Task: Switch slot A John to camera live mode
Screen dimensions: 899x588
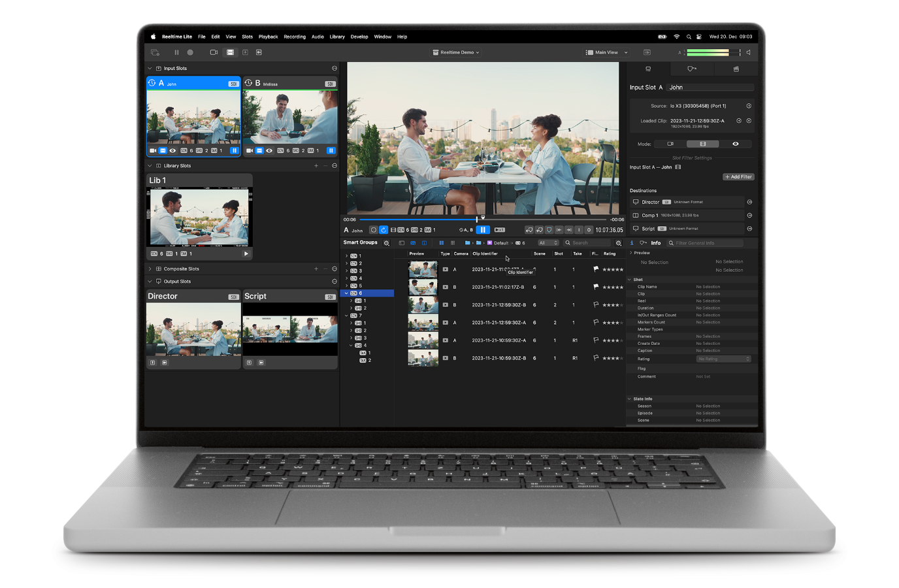Action: (153, 150)
